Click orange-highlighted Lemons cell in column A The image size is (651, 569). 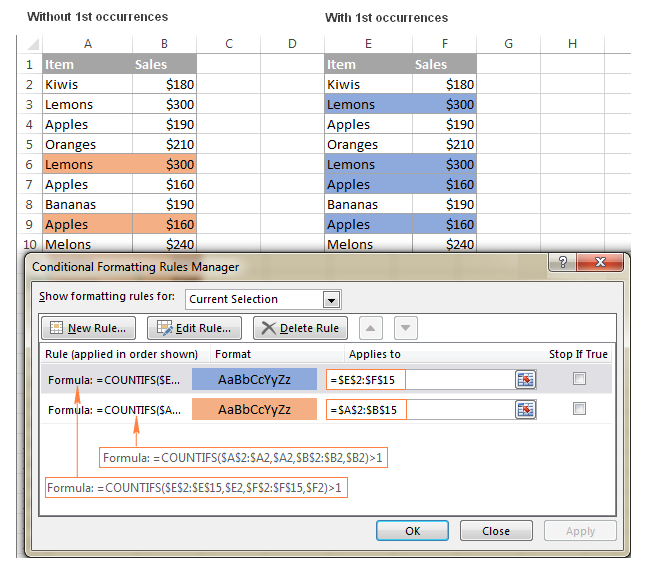pyautogui.click(x=88, y=164)
